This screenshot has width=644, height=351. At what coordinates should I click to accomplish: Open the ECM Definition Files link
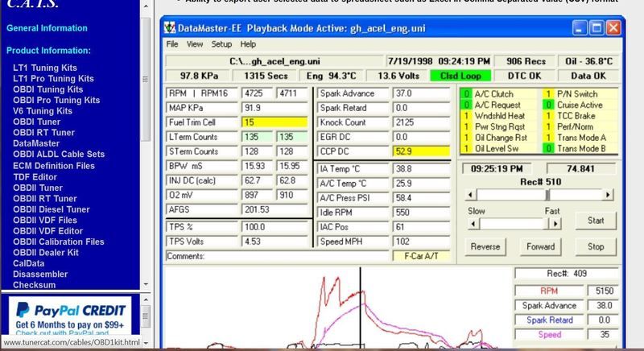[x=54, y=166]
